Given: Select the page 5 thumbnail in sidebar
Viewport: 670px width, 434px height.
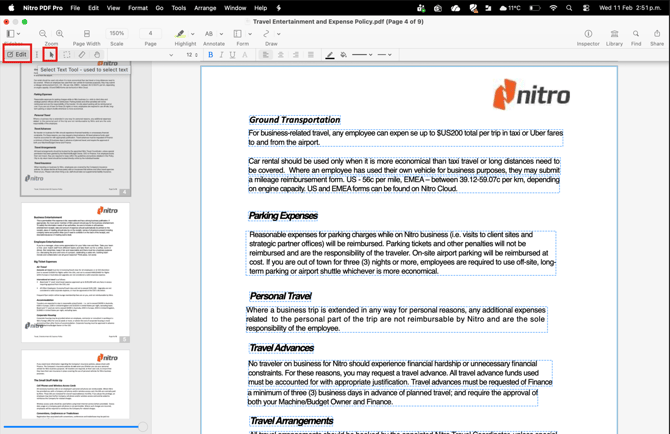Looking at the screenshot, I should pos(75,272).
